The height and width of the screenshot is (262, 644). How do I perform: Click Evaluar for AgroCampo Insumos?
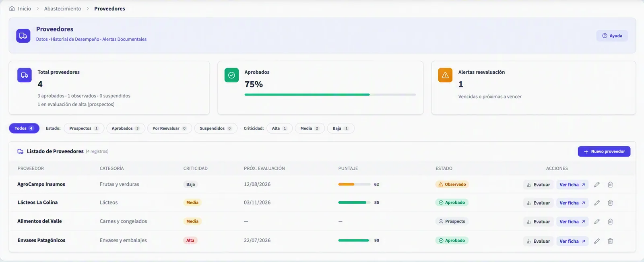coord(538,185)
